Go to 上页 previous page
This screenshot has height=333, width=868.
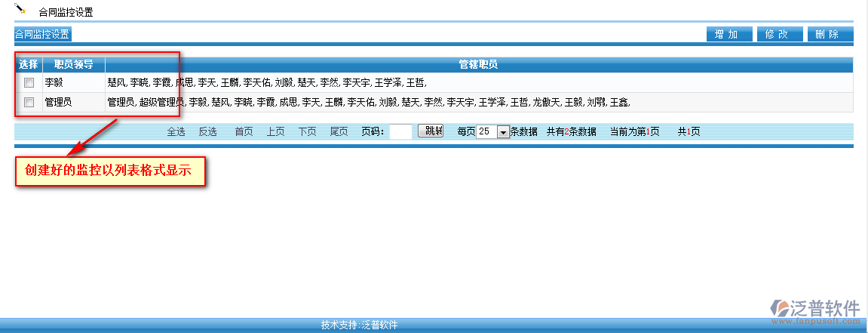[276, 132]
